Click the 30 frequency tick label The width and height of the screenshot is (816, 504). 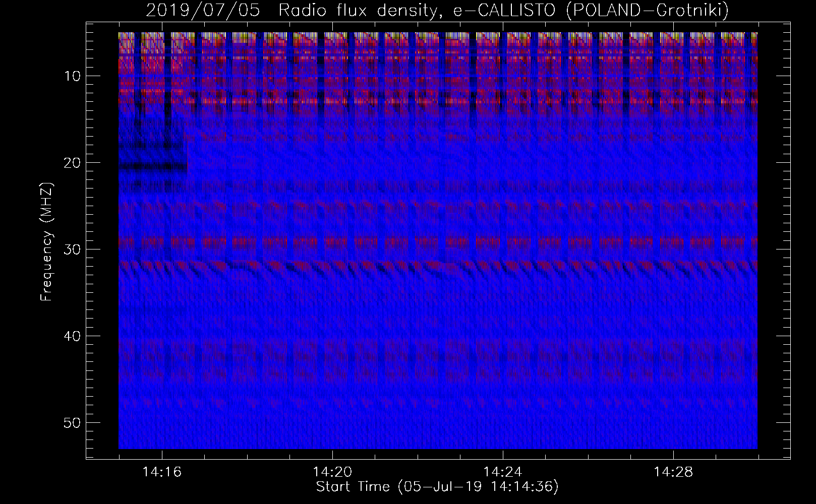[x=73, y=249]
